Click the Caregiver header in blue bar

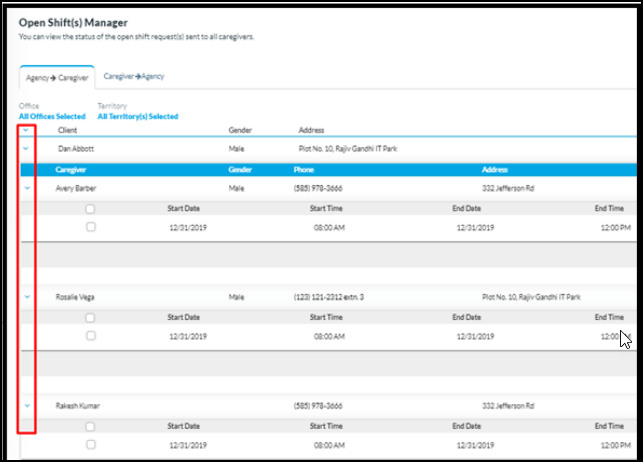(72, 170)
